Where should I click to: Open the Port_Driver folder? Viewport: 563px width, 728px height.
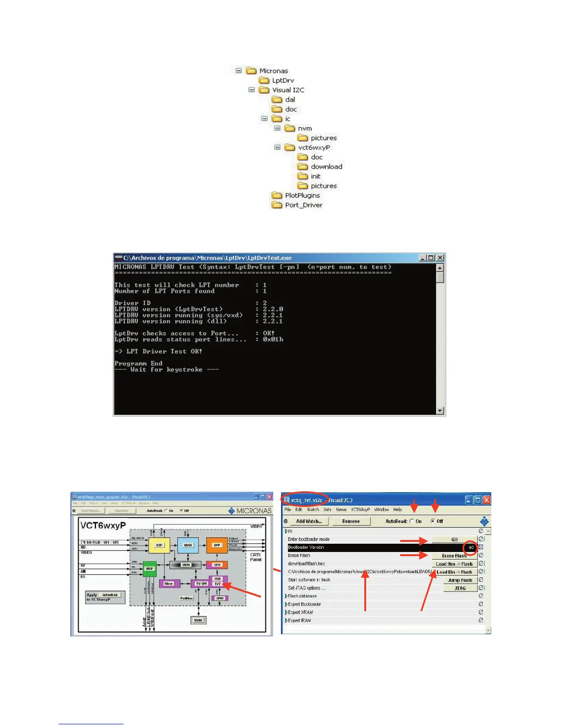click(x=297, y=205)
